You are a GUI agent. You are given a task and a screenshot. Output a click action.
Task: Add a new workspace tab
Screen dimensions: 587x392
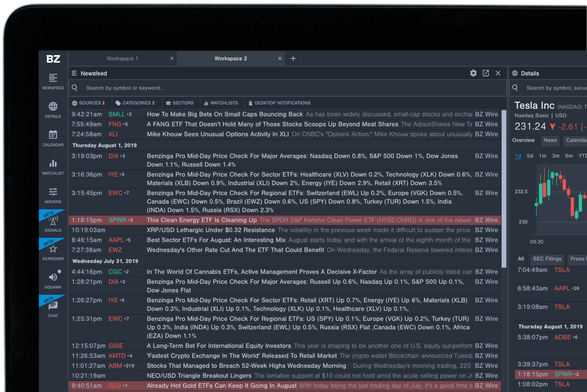tap(293, 58)
